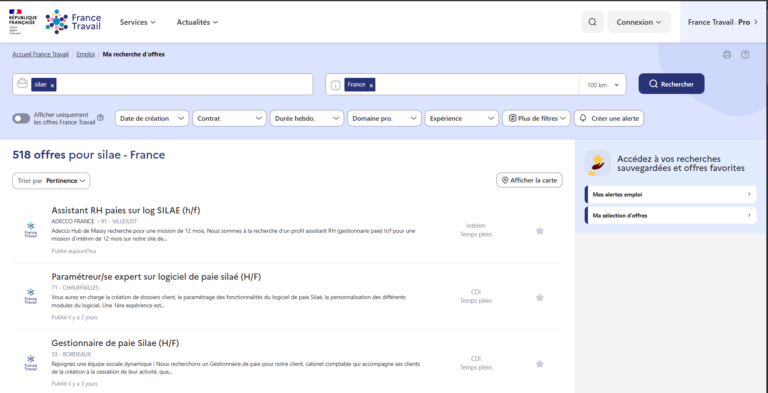Open the Actualités menu

(x=197, y=22)
